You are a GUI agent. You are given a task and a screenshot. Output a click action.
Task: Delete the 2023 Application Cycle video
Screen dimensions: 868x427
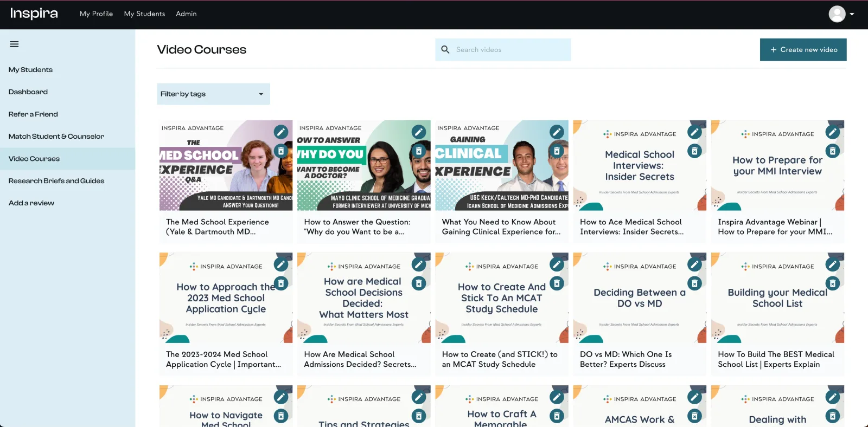(x=281, y=283)
